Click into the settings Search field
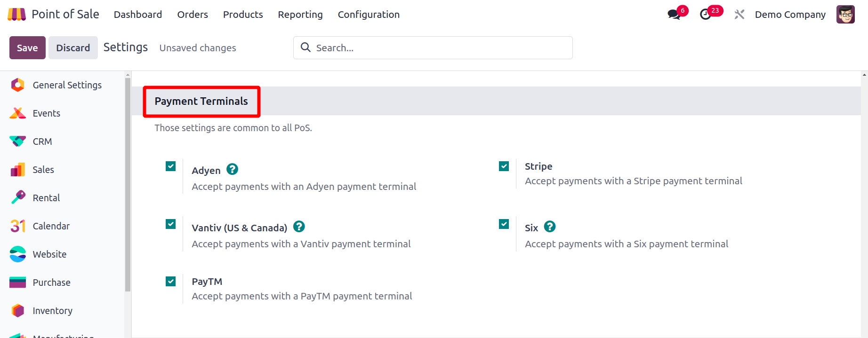868x338 pixels. point(433,47)
